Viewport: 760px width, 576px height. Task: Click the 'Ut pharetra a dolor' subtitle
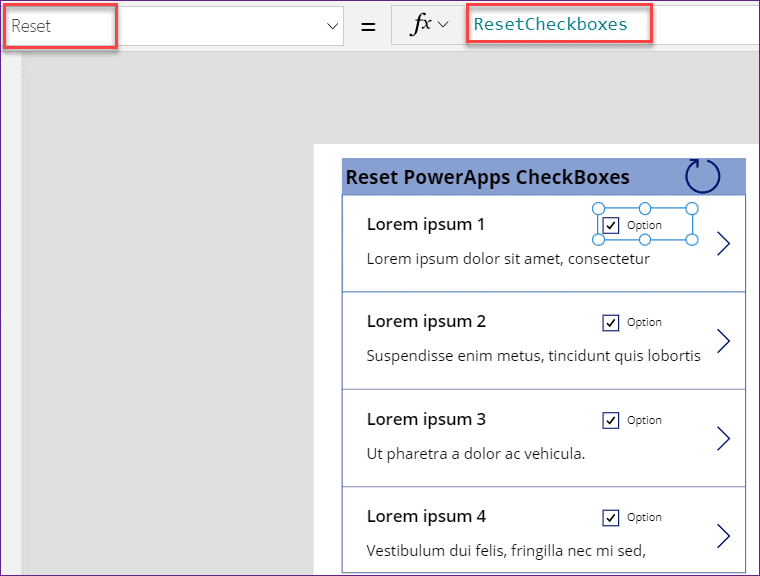[476, 454]
